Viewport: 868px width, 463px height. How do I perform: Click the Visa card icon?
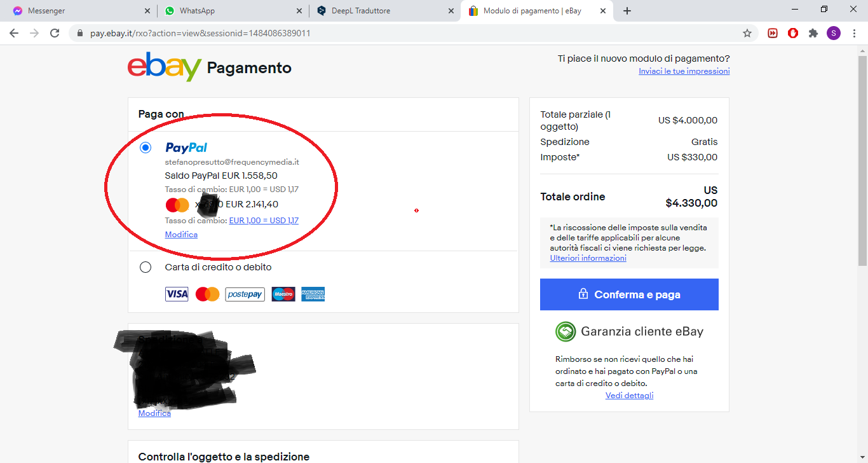pos(177,294)
